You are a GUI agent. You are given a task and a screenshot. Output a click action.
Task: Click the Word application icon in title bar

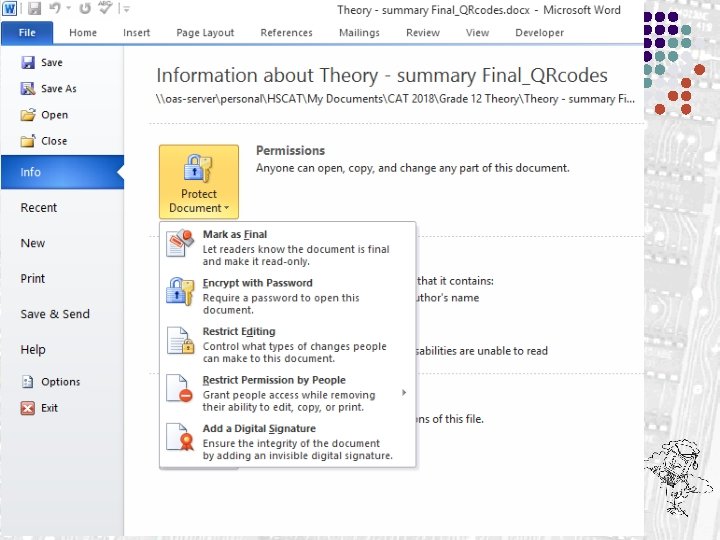9,8
